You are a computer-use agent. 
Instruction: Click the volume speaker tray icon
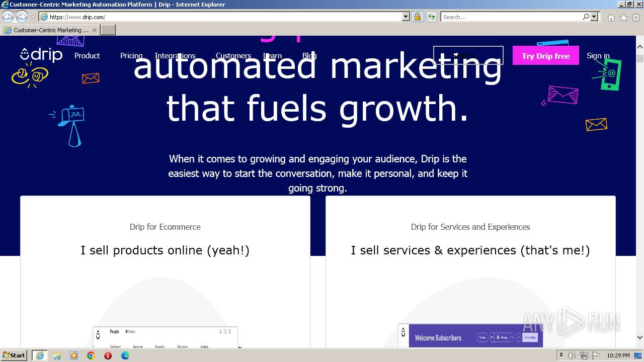point(572,355)
